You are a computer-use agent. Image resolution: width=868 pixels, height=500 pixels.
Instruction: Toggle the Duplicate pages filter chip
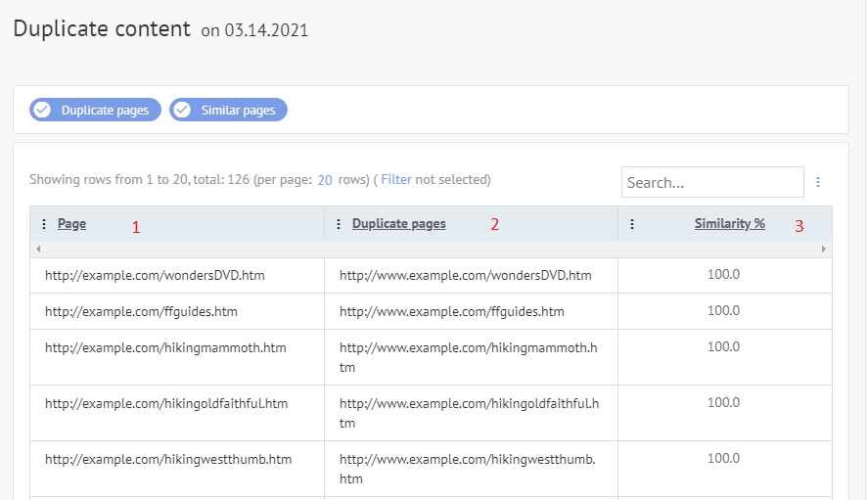[x=95, y=111]
